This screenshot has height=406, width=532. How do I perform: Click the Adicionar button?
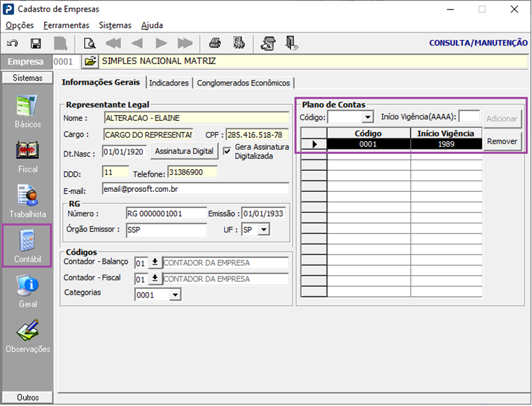click(502, 118)
